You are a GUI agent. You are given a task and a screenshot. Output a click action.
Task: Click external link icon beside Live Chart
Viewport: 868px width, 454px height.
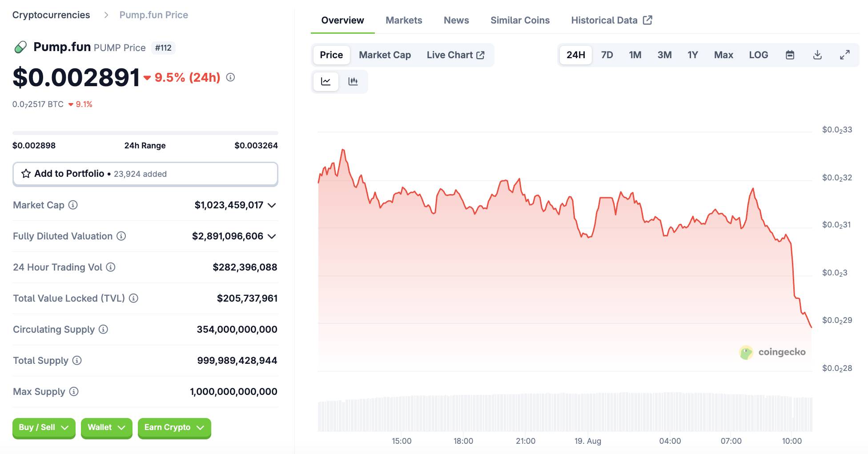click(x=480, y=55)
